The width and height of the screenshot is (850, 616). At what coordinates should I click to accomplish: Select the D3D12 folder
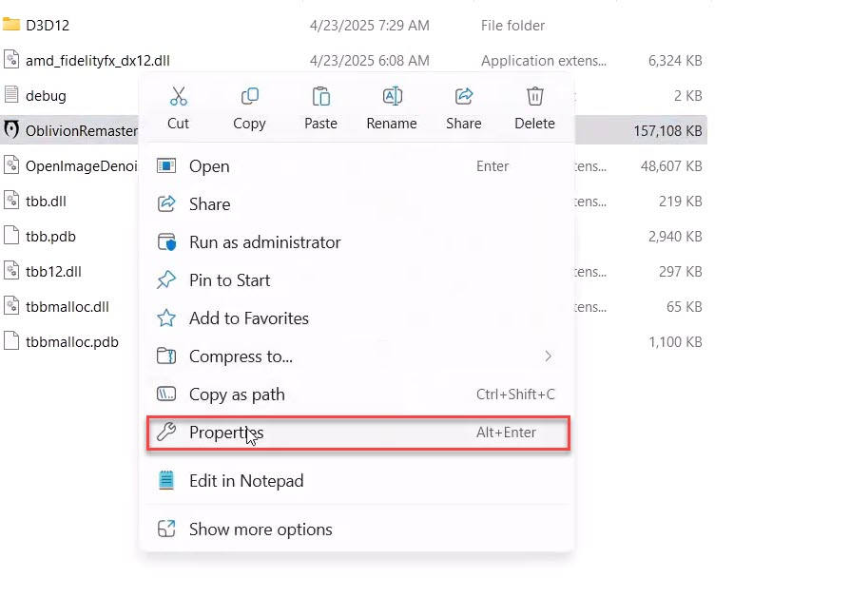click(48, 26)
